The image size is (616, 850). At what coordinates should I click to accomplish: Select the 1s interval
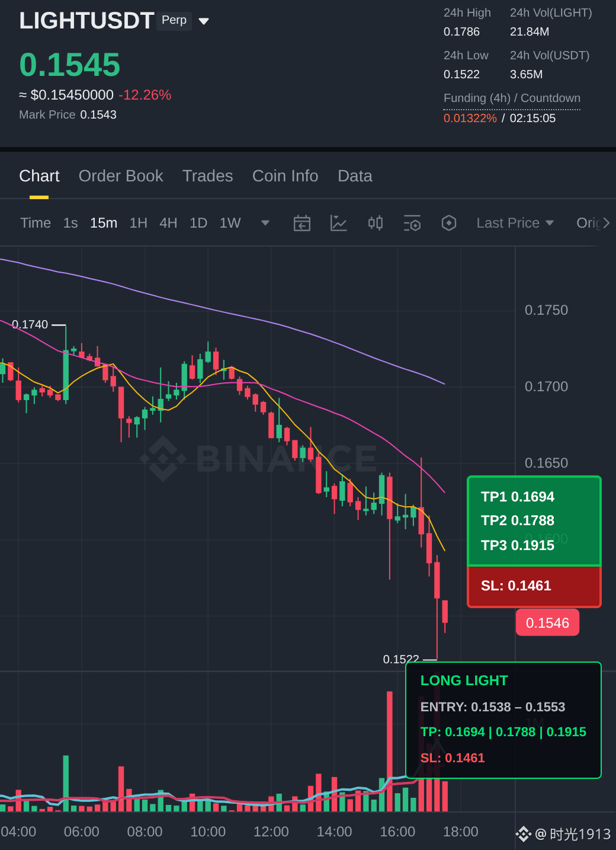pos(70,223)
